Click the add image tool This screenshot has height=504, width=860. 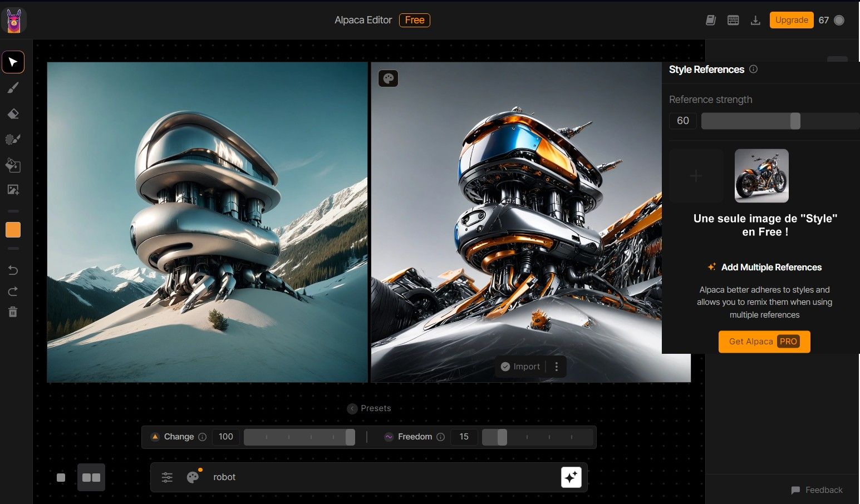tap(13, 190)
